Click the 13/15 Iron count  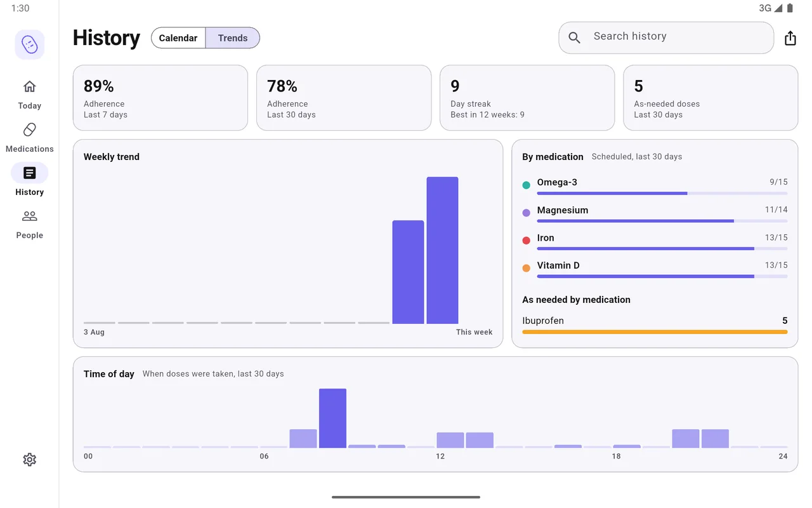(x=776, y=237)
